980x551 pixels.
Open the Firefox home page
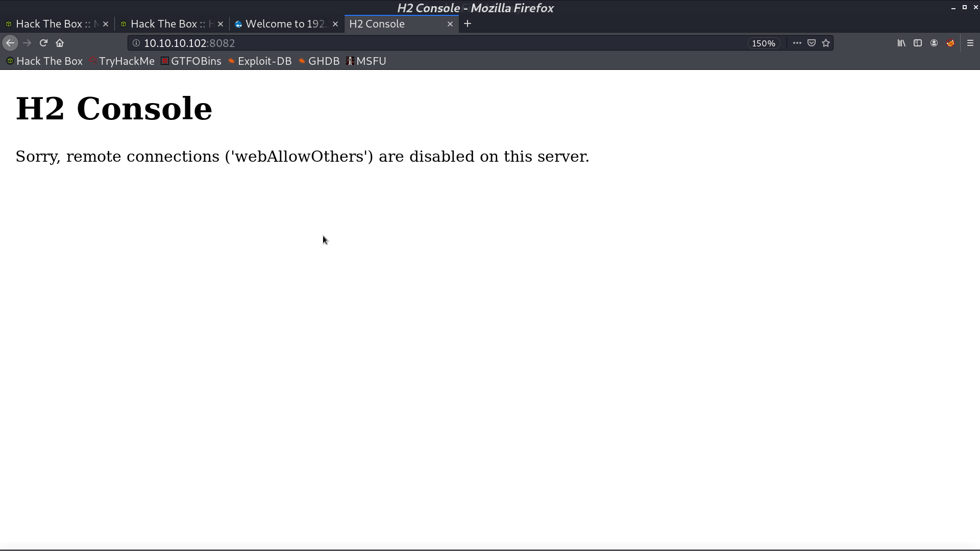[60, 43]
